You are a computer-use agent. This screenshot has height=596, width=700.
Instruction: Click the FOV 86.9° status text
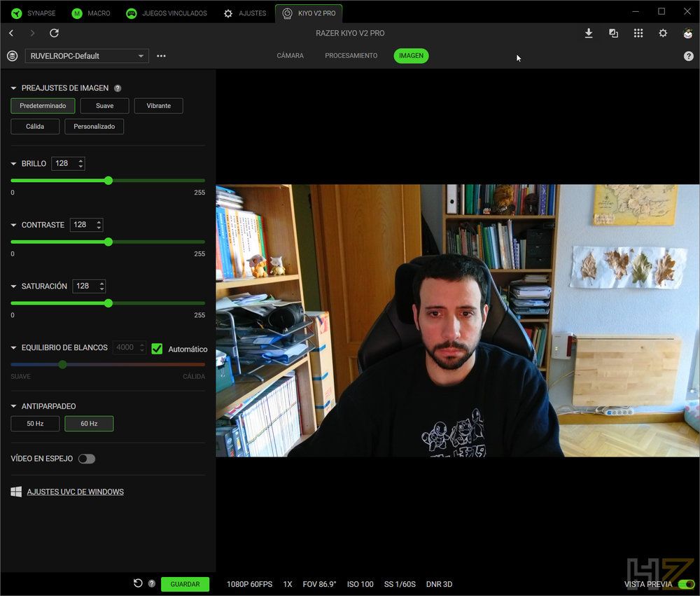coord(319,584)
